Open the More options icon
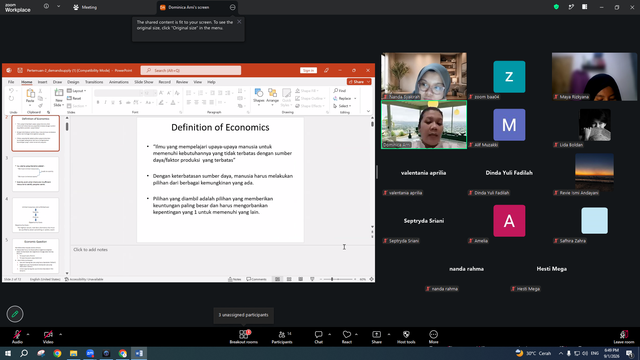 (x=433, y=334)
